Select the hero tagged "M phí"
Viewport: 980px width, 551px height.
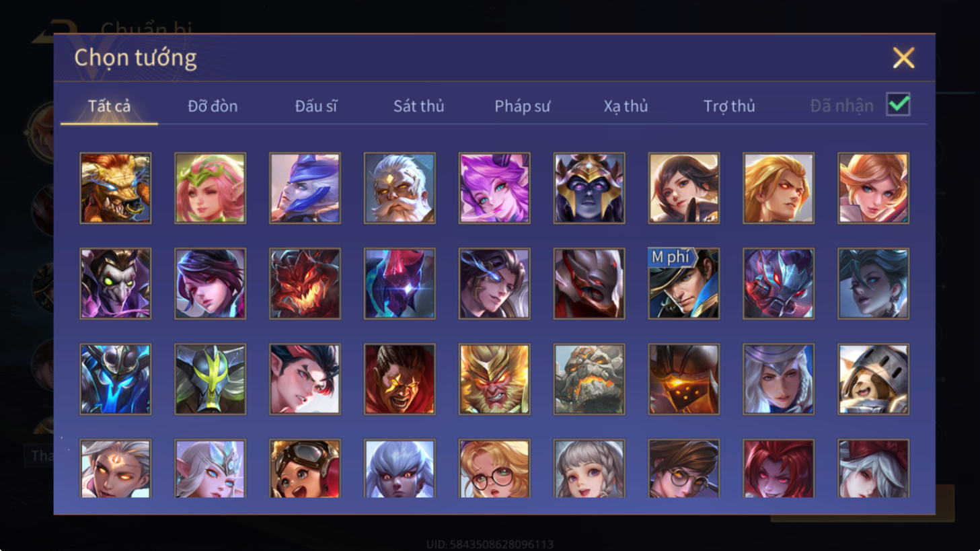pyautogui.click(x=683, y=283)
